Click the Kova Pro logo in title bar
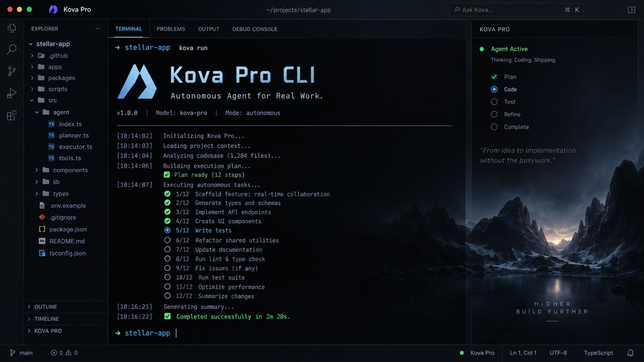 (x=53, y=10)
